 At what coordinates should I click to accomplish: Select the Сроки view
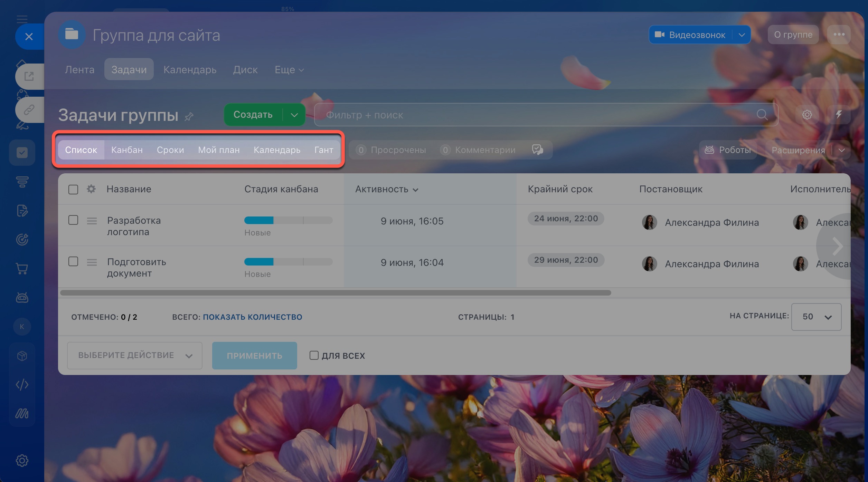click(170, 150)
